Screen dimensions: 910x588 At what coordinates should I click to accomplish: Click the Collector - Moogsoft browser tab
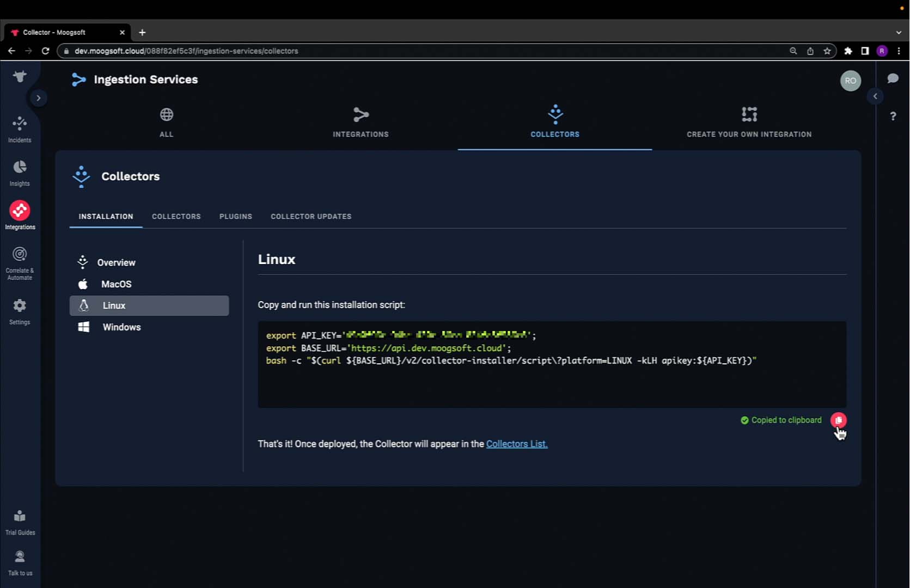(68, 32)
